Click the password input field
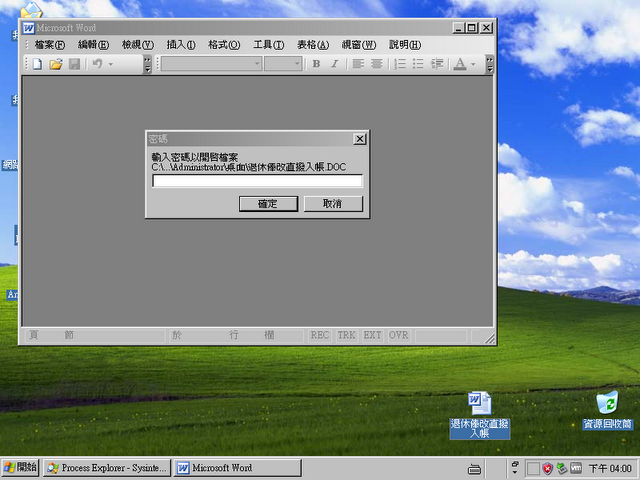This screenshot has height=480, width=640. point(257,181)
